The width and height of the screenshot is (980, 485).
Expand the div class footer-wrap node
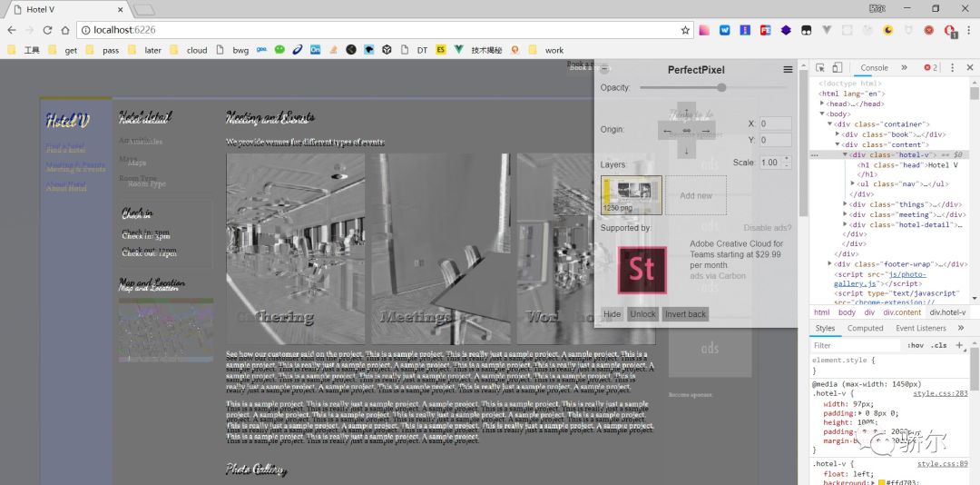pyautogui.click(x=830, y=264)
